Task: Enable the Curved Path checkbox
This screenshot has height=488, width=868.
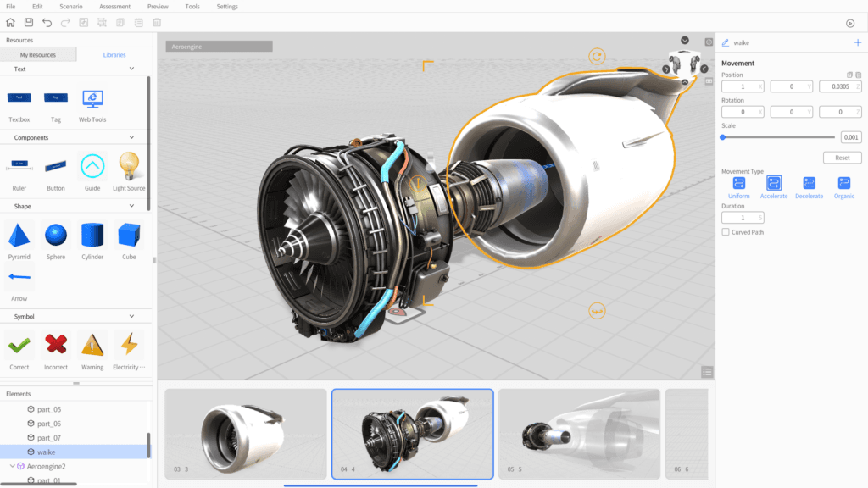Action: (726, 231)
